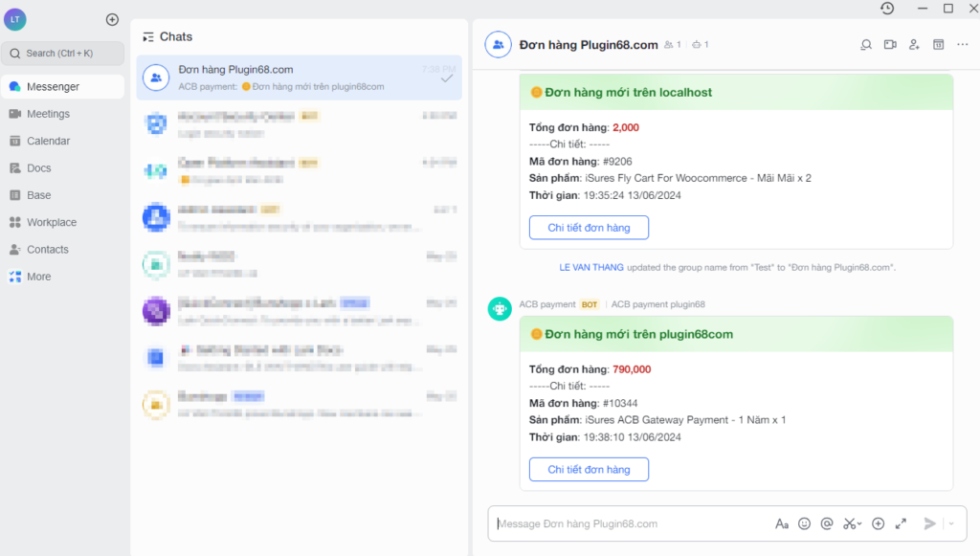Open Contacts section

click(62, 249)
